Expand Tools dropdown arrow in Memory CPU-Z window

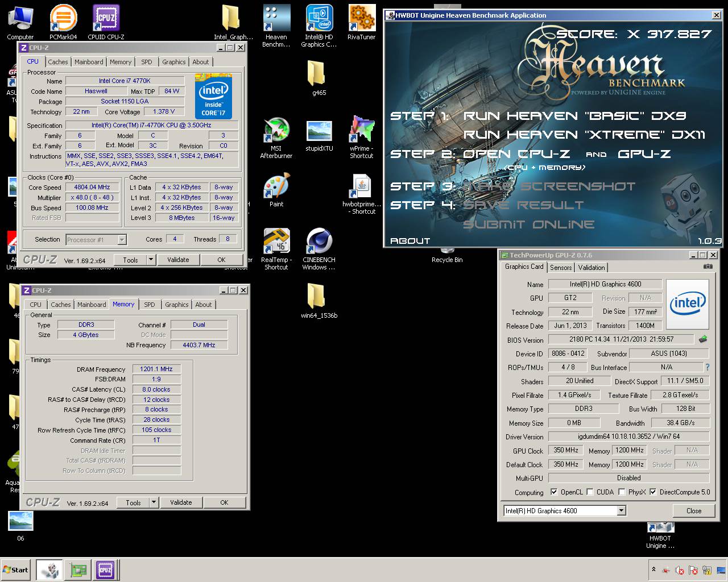pyautogui.click(x=154, y=502)
